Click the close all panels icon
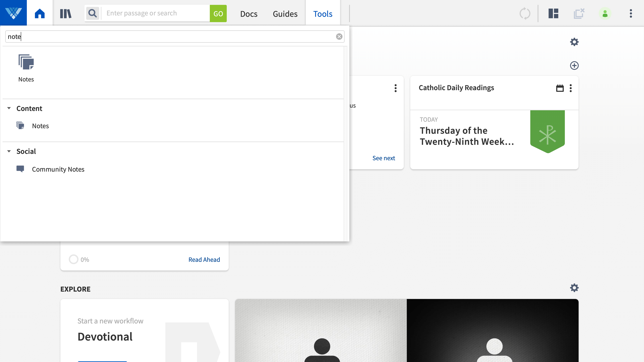 point(579,13)
